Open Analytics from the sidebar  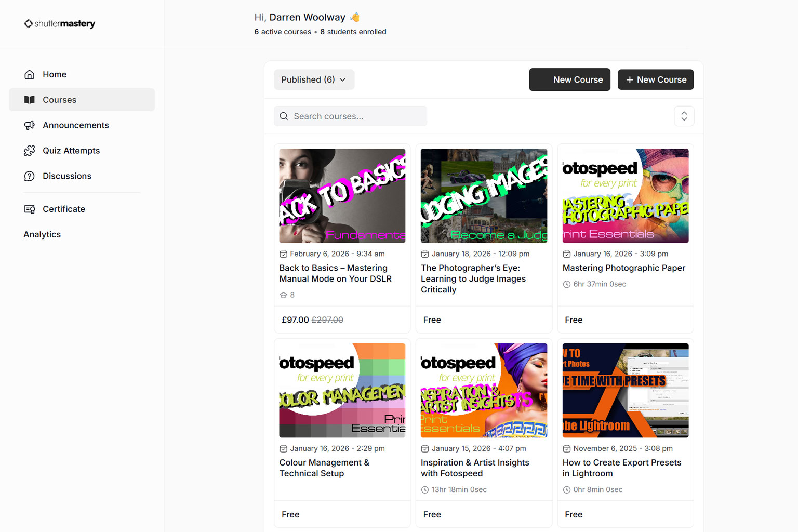click(42, 234)
